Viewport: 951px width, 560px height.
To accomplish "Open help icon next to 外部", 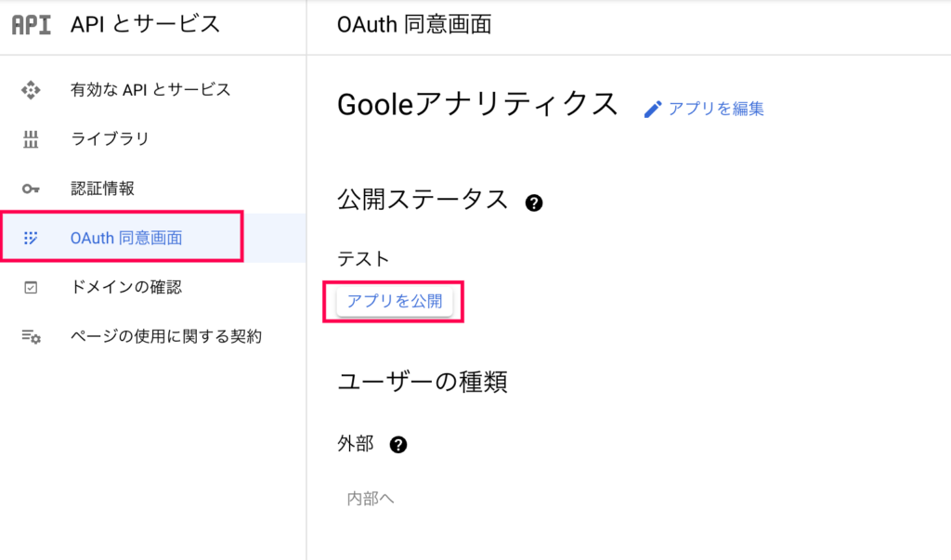I will [x=397, y=445].
